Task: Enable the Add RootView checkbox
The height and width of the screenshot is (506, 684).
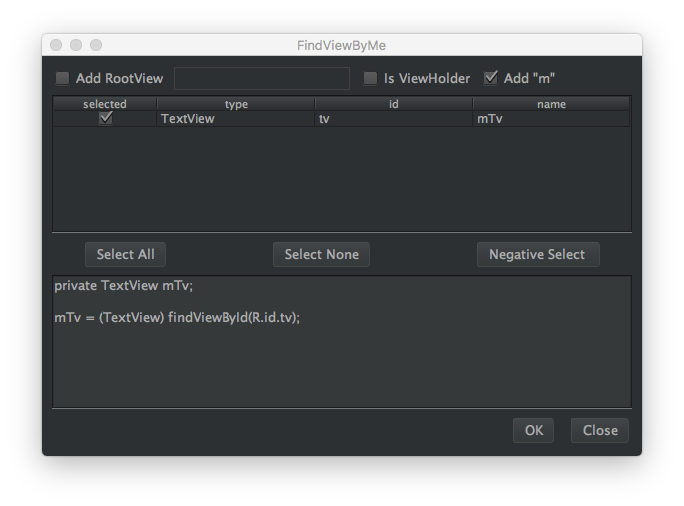Action: coord(63,78)
